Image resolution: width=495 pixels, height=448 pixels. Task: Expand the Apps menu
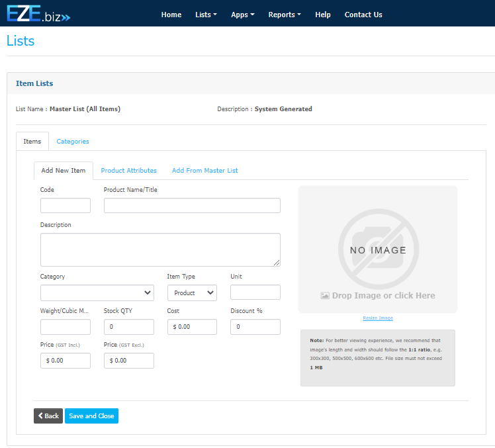click(x=242, y=15)
